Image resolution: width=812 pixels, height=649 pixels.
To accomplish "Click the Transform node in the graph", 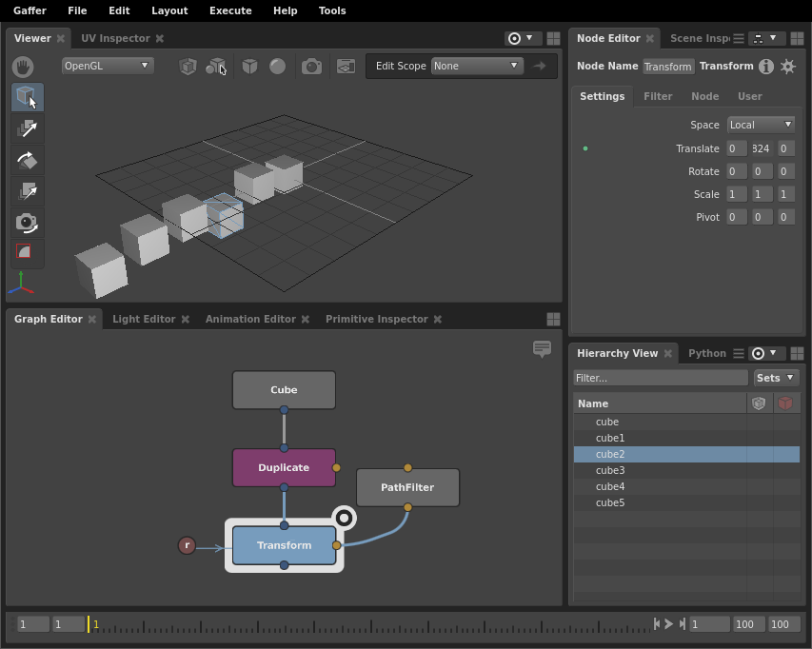I will pos(284,545).
